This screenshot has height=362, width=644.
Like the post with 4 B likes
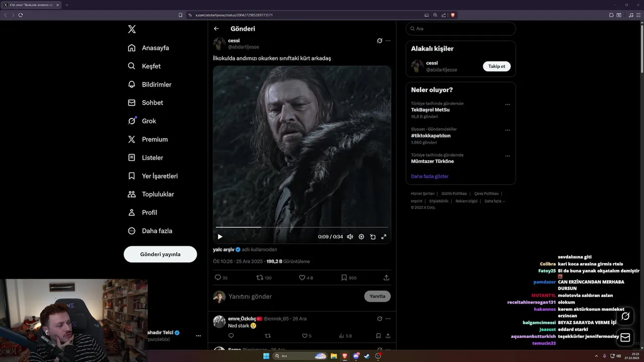click(x=302, y=278)
